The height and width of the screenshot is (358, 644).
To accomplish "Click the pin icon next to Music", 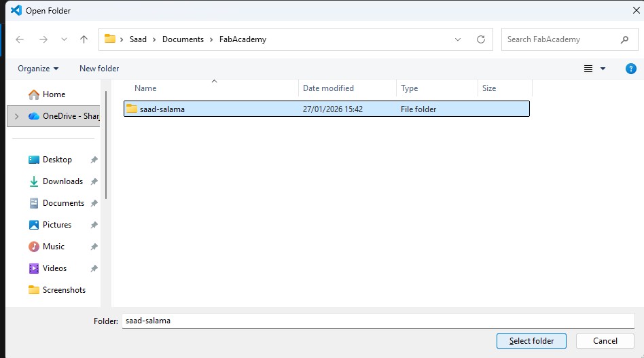I will [x=94, y=247].
